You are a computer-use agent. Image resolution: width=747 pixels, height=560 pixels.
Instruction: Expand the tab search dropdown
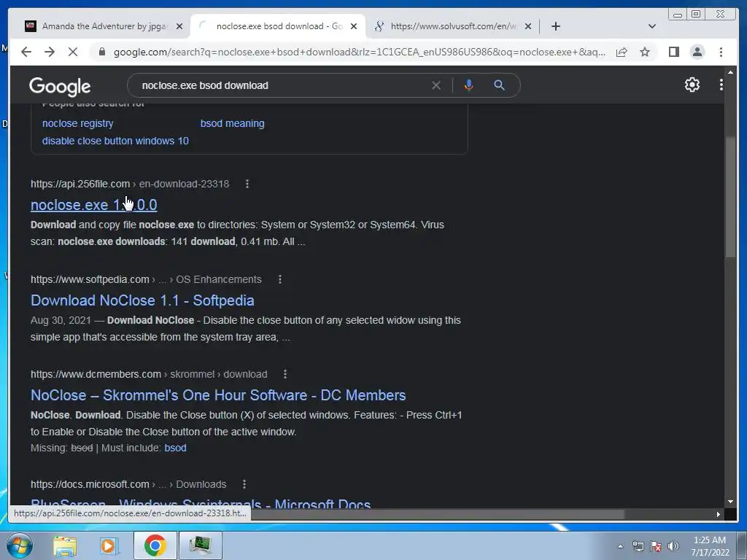tap(652, 26)
